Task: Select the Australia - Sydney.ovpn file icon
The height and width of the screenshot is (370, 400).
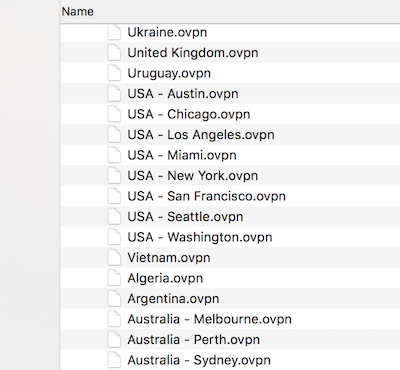Action: (x=114, y=360)
